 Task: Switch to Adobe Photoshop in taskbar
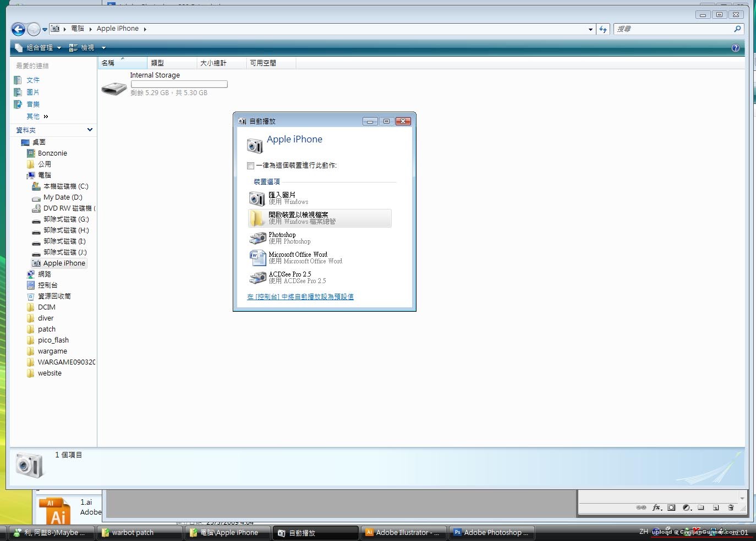click(491, 533)
